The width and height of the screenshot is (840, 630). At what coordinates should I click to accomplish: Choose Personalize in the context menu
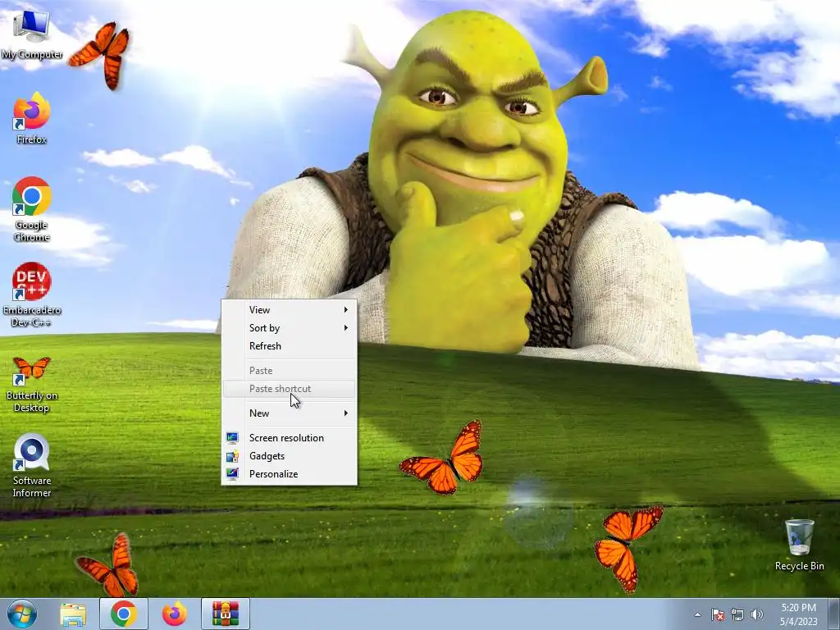click(x=289, y=474)
